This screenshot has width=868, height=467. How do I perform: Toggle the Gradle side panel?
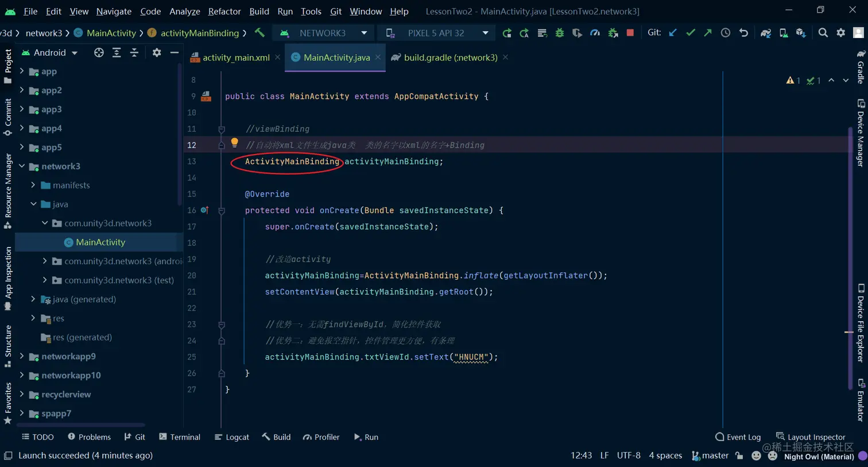[861, 67]
